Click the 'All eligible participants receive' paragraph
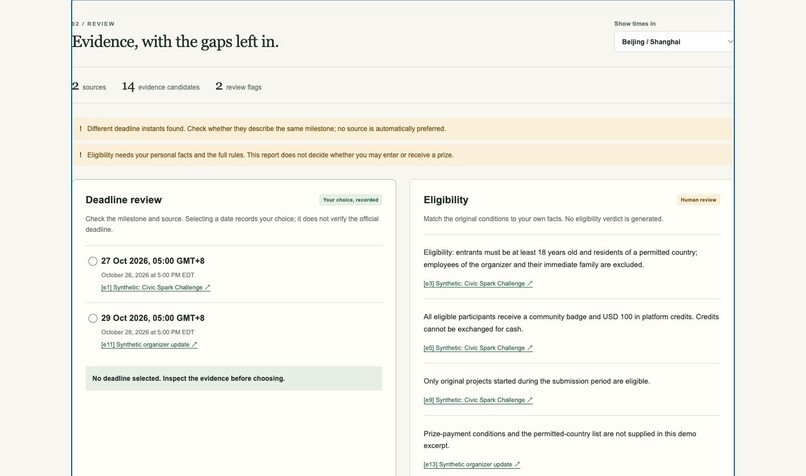The height and width of the screenshot is (476, 806). (x=571, y=323)
